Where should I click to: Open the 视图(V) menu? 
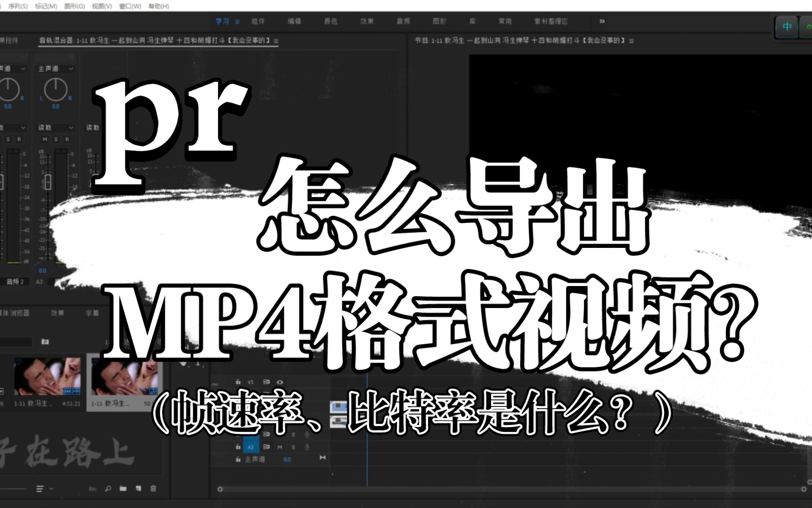tap(102, 6)
